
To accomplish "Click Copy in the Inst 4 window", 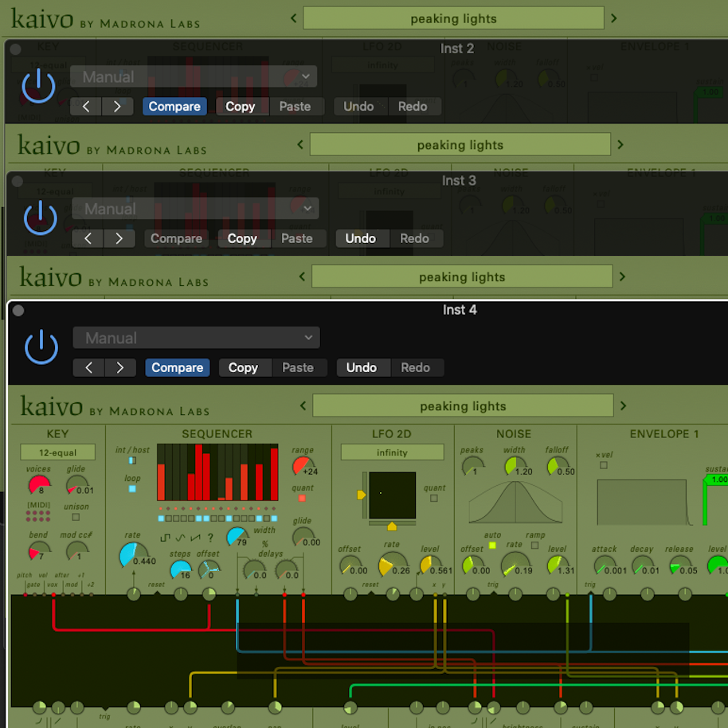I will 243,368.
